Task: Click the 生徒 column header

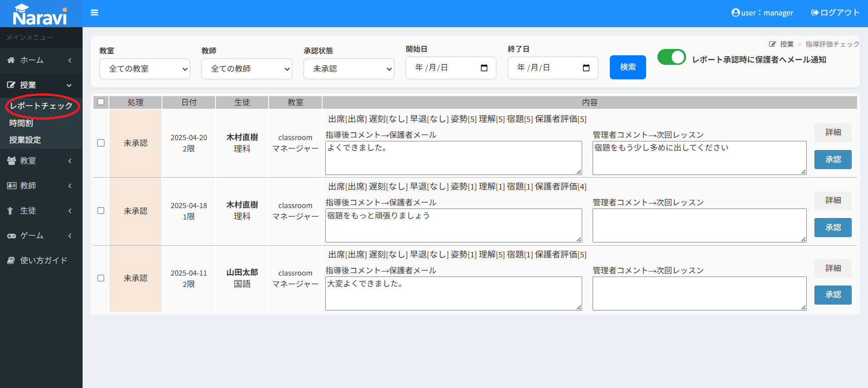Action: (242, 102)
